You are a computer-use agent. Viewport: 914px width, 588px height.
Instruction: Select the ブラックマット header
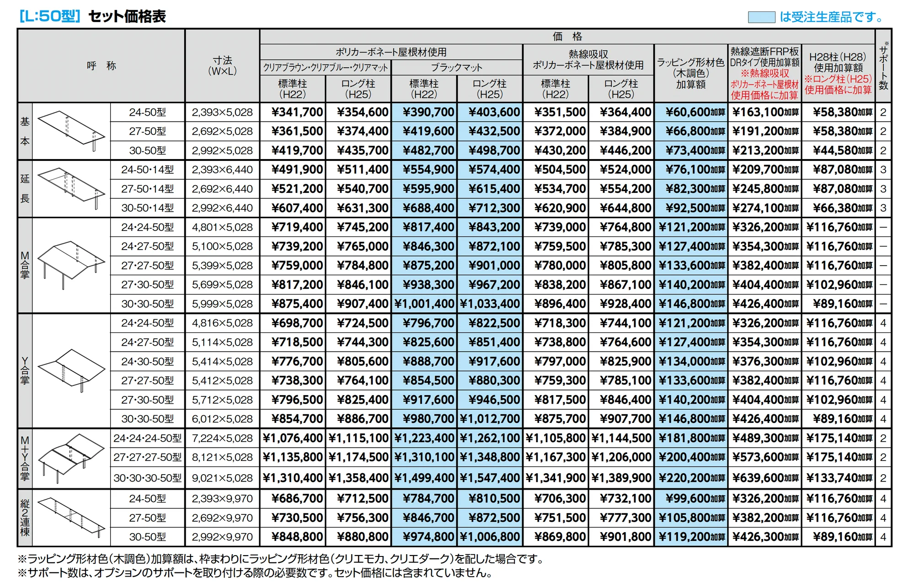point(457,68)
